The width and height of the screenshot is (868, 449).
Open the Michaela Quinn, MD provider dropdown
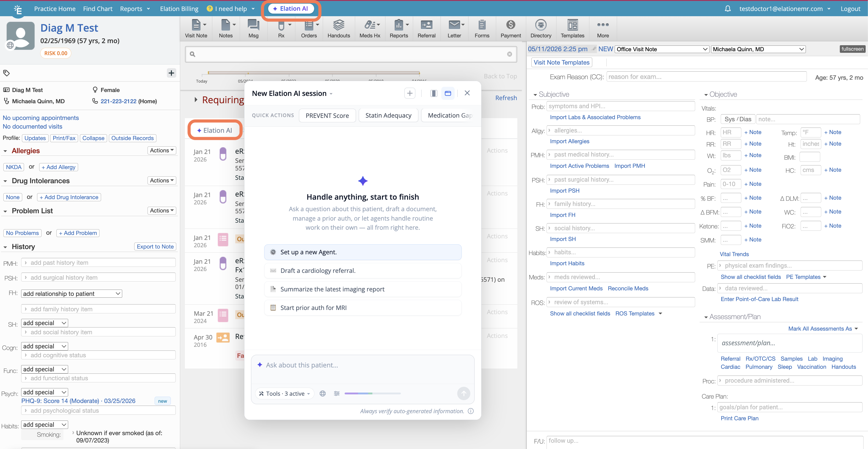click(x=758, y=49)
